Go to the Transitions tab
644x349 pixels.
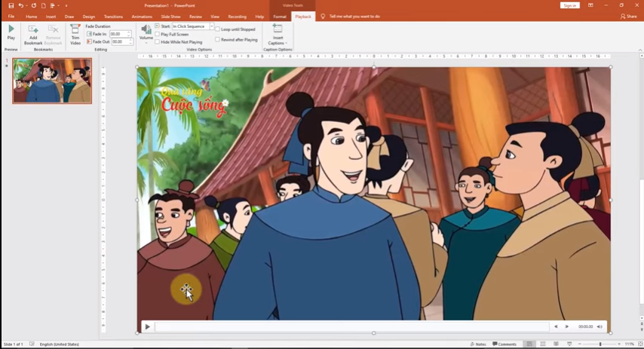point(113,17)
